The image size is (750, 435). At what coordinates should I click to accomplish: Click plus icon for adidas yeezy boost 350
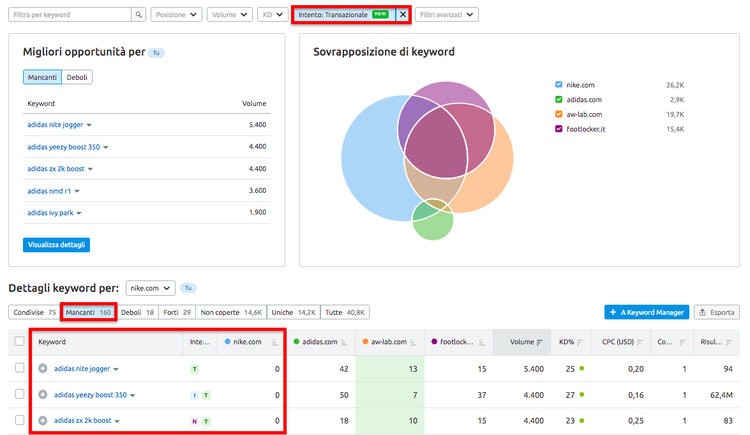click(x=43, y=394)
